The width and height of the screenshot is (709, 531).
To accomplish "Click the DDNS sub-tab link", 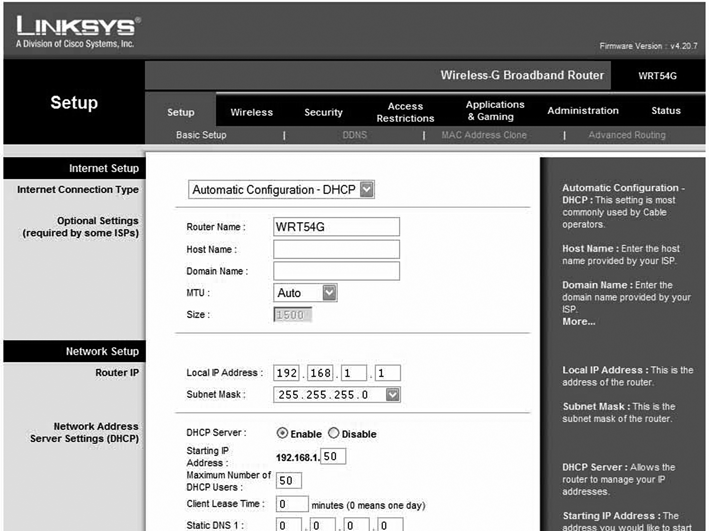I will [355, 135].
